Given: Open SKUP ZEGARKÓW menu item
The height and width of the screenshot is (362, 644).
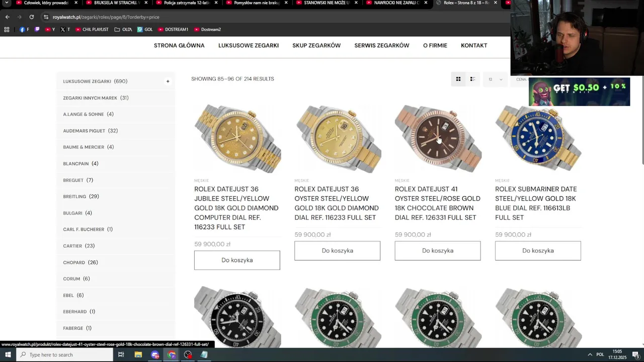Looking at the screenshot, I should 316,46.
